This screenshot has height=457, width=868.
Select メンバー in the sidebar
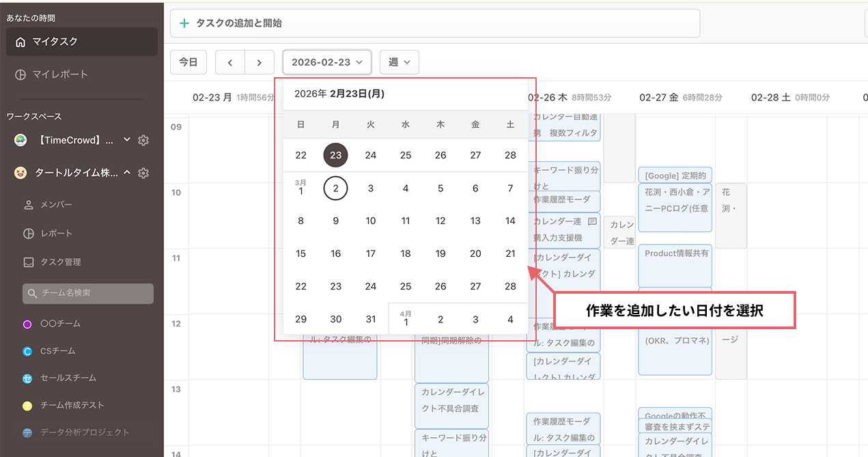[56, 205]
